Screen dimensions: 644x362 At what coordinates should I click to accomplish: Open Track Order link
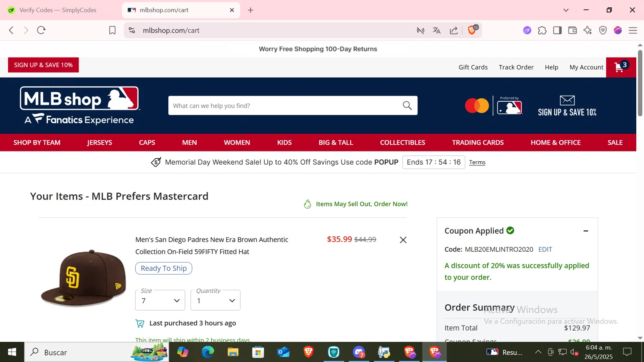[516, 67]
